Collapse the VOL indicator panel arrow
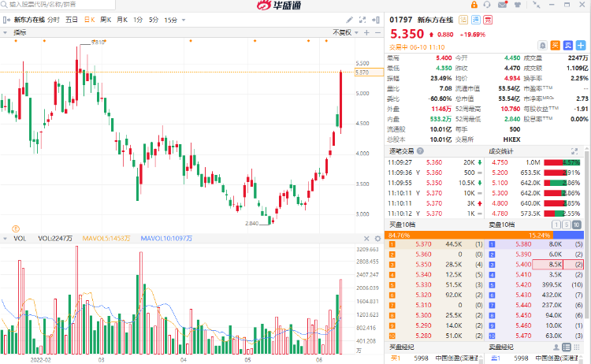591x364 pixels. point(5,239)
